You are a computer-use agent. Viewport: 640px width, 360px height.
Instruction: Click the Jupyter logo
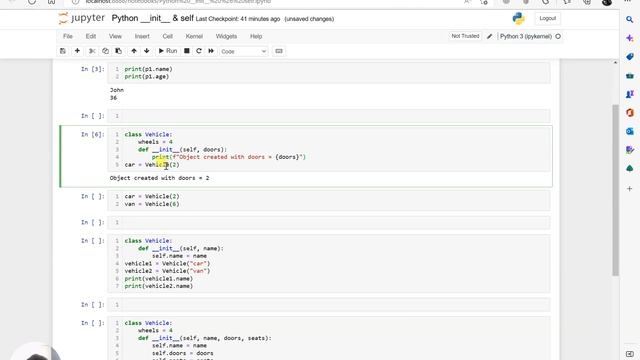82,18
